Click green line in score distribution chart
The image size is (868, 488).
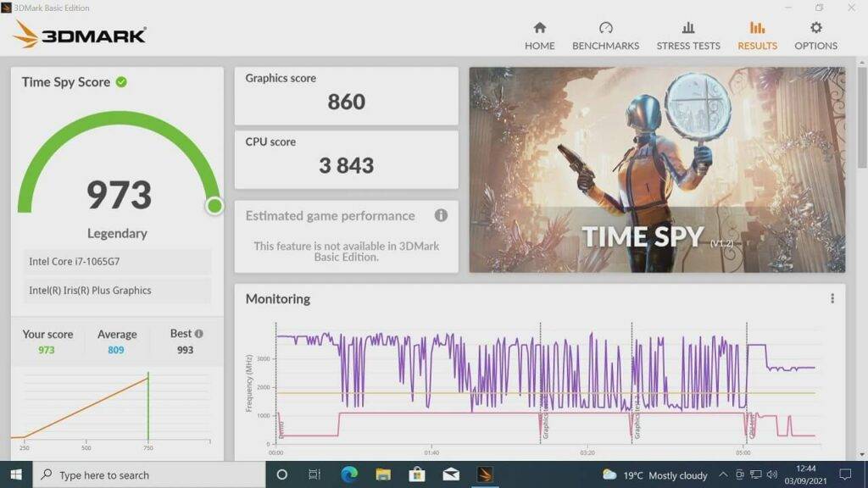coord(147,407)
